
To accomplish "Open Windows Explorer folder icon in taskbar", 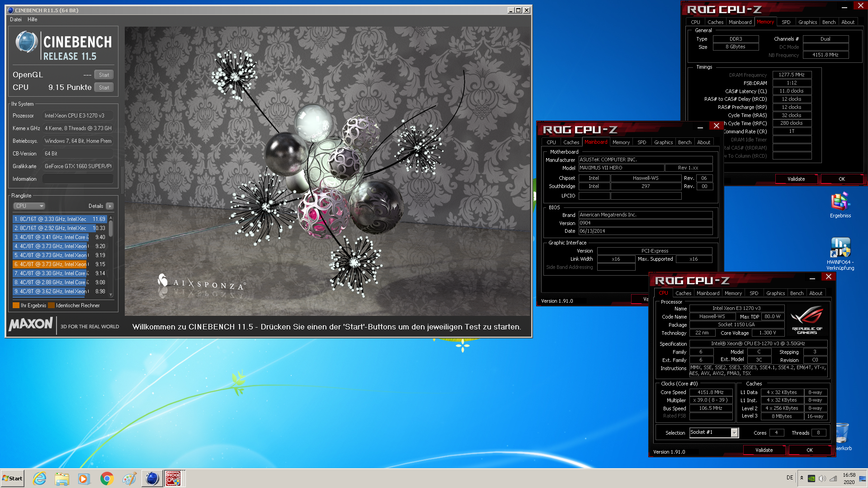I will tap(62, 479).
